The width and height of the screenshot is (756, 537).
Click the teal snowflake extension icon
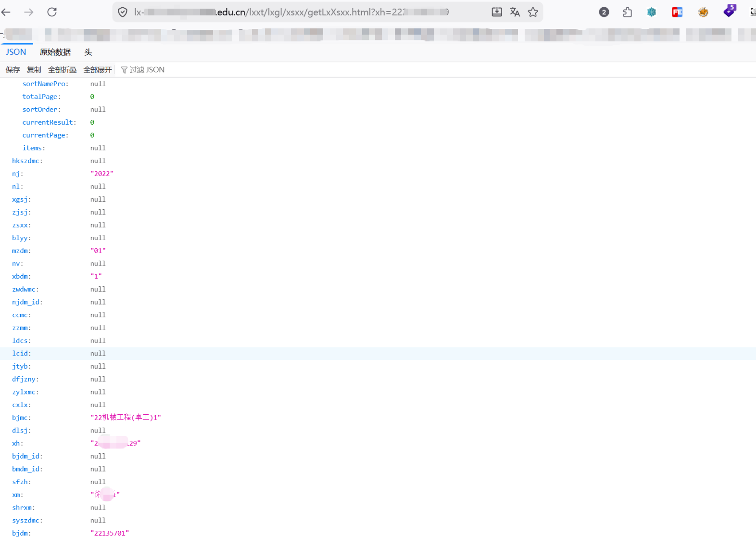pos(652,12)
